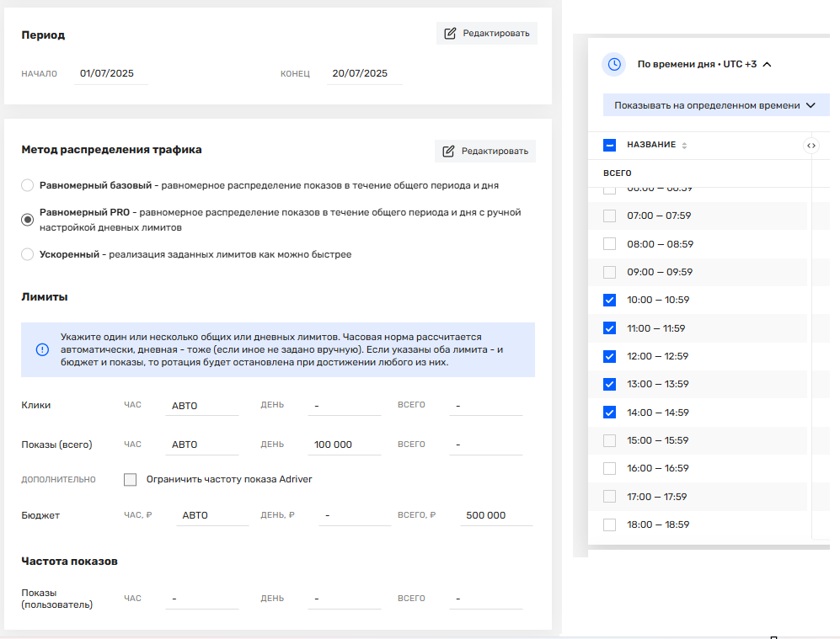Click the Показы (всего) ЧАС field АВТО
Screen dimensions: 840x639
tap(202, 445)
